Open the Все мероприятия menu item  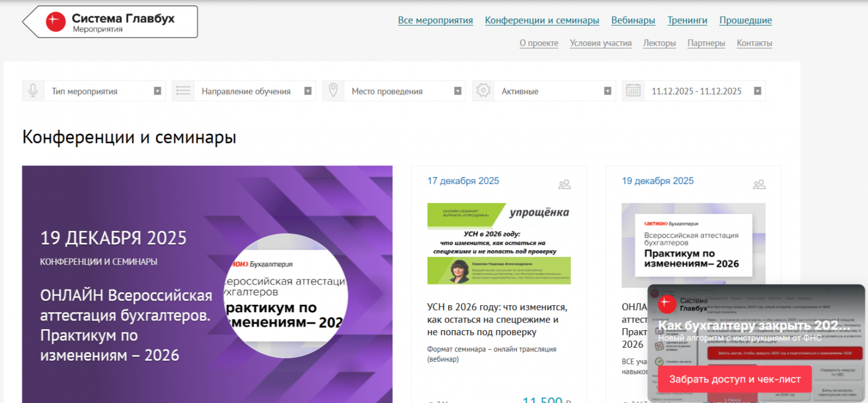click(x=435, y=20)
